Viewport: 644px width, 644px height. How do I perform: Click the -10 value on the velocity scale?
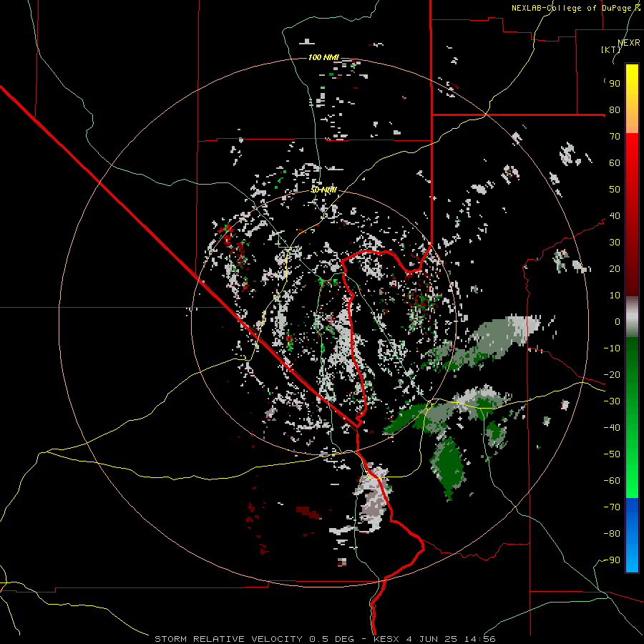pos(612,348)
